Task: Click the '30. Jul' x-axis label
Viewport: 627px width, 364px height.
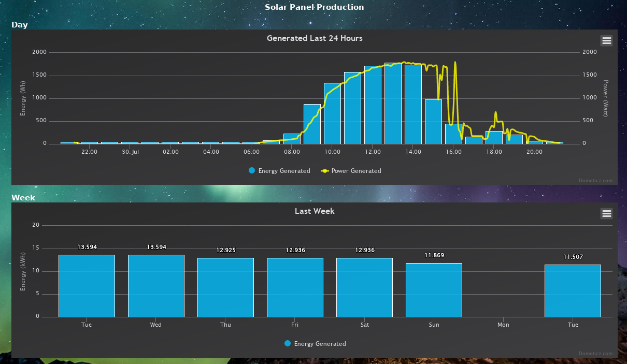Action: click(x=130, y=152)
